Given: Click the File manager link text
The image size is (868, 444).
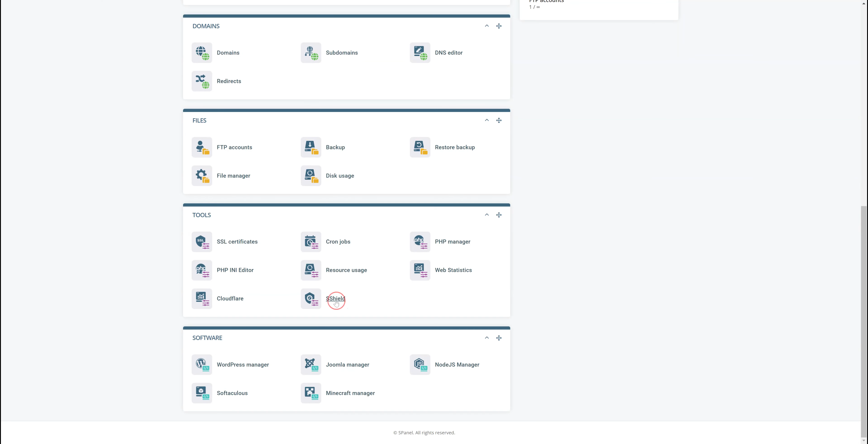Looking at the screenshot, I should pyautogui.click(x=233, y=176).
